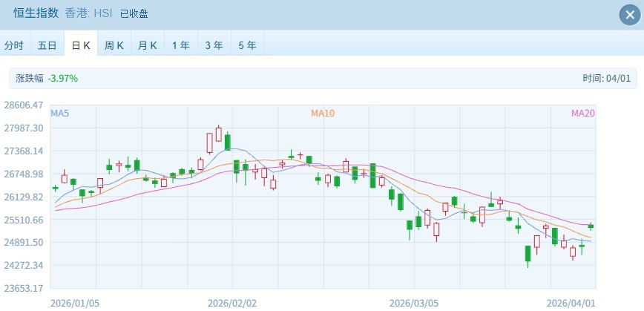644x311 pixels.
Task: Switch to the 周K weekly chart
Action: click(x=114, y=45)
